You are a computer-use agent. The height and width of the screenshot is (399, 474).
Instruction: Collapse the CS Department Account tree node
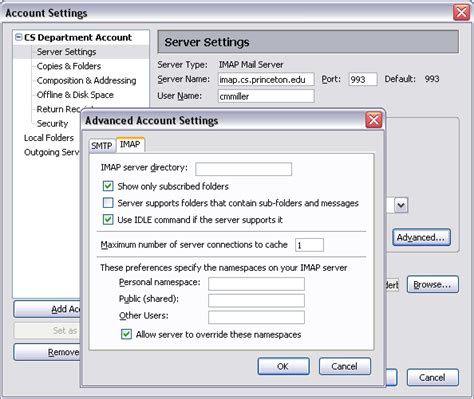pos(19,37)
